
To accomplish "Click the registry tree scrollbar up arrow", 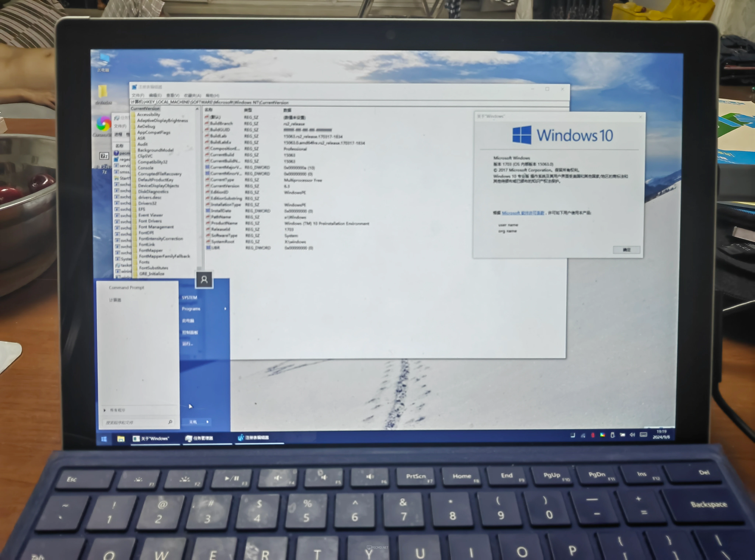I will click(197, 110).
